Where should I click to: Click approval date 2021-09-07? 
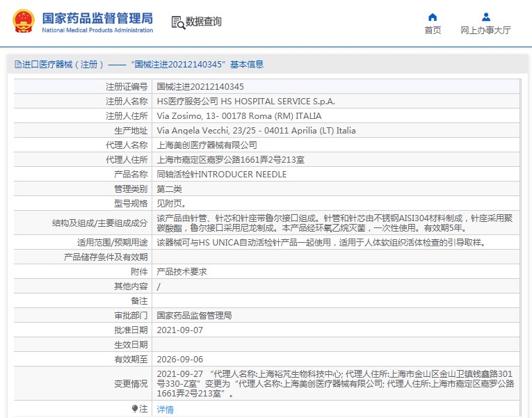(x=180, y=330)
